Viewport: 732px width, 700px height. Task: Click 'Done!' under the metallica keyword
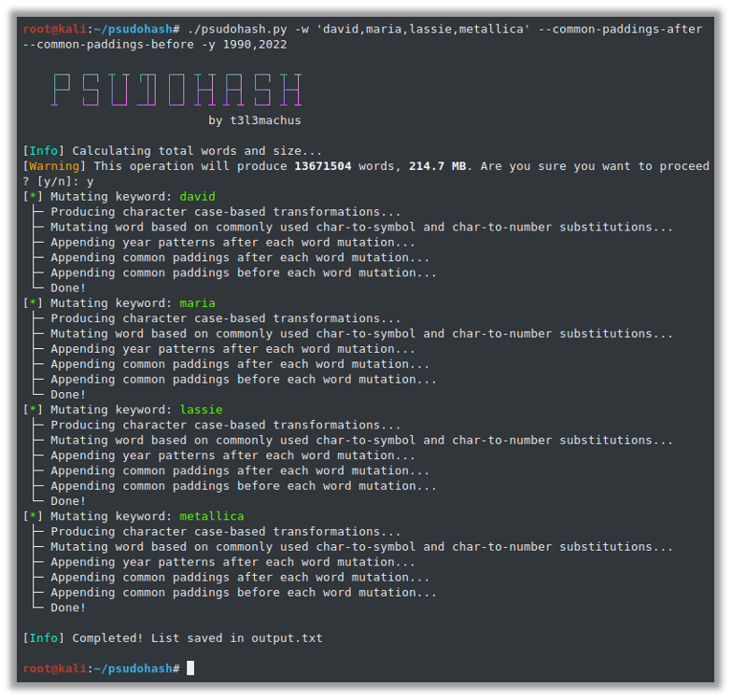68,608
